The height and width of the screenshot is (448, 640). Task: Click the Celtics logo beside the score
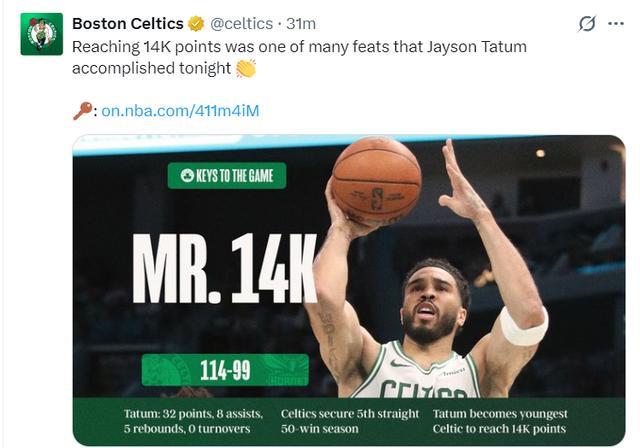[166, 371]
